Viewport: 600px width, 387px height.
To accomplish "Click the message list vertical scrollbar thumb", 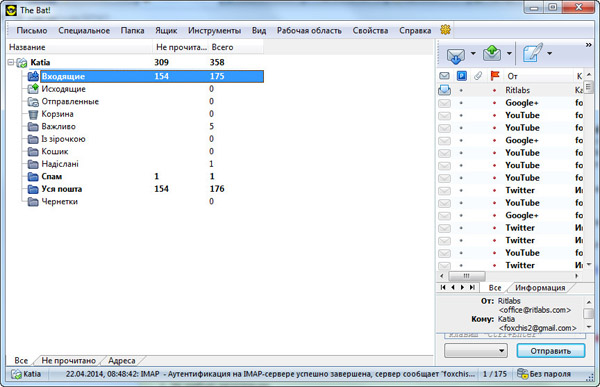I will (589, 87).
